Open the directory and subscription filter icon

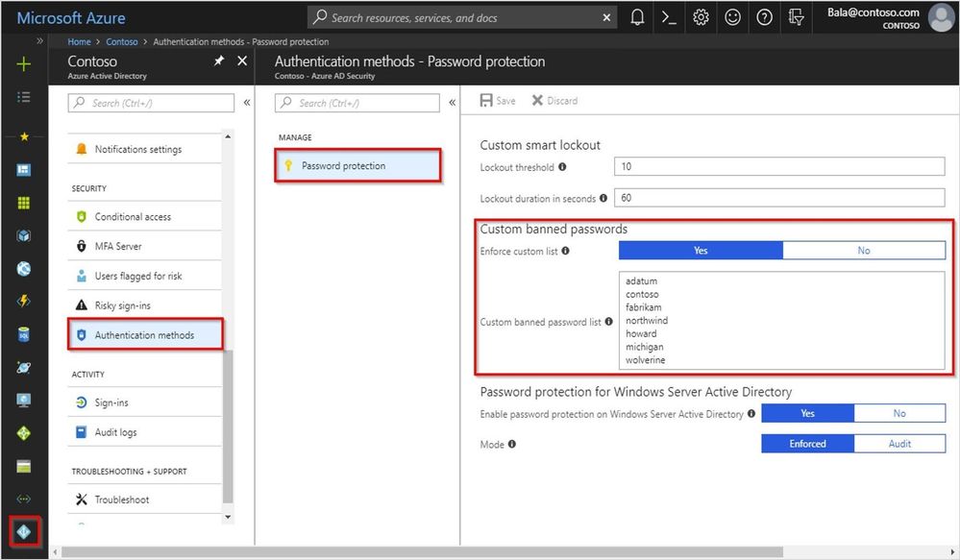coord(796,17)
